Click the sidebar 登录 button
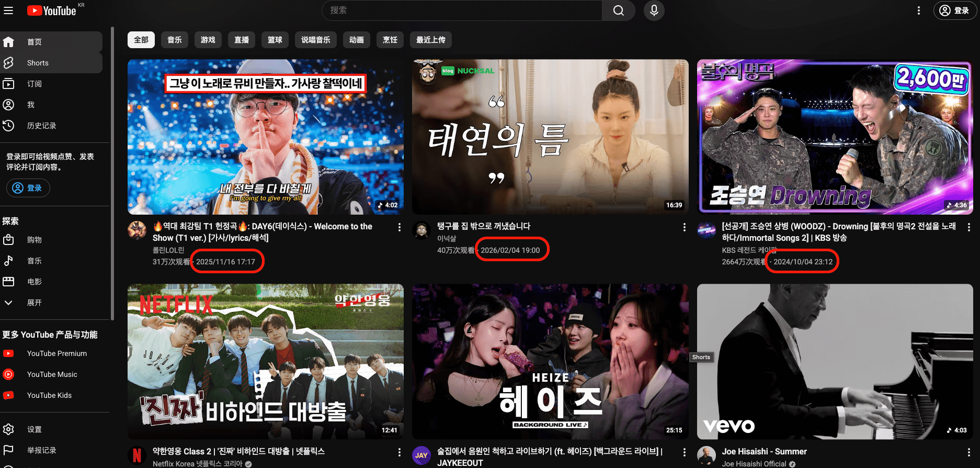 [28, 188]
